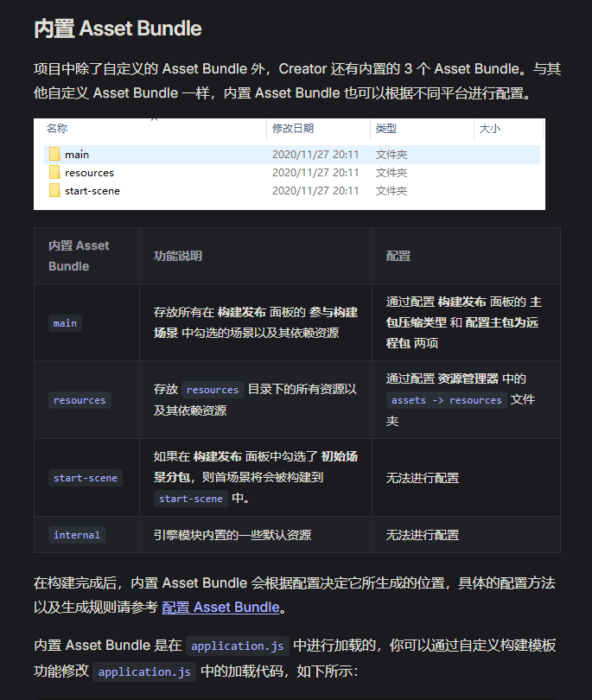
Task: Click the 大小 column header
Action: 490,129
